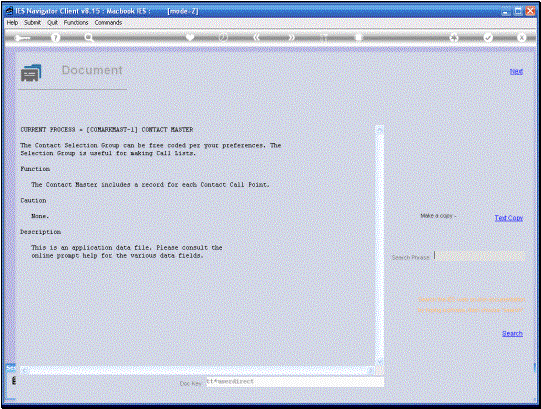Click the double right arrow icon
Viewport: 541px width, 409px height.
pos(292,37)
